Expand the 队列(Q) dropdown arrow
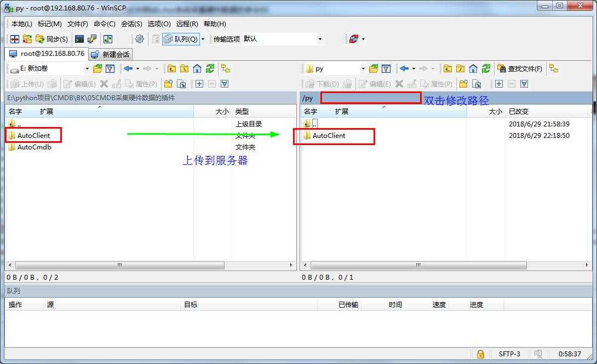The height and width of the screenshot is (364, 597). click(x=203, y=39)
